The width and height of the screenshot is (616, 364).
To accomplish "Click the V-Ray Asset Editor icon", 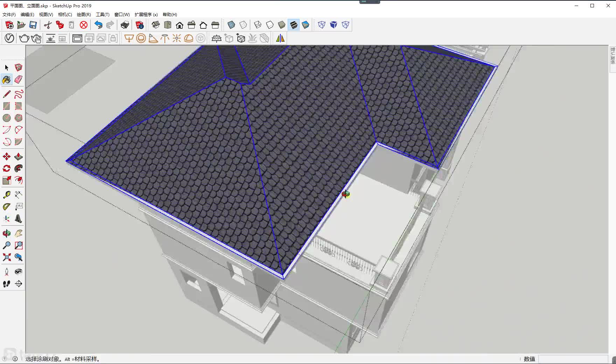I will 9,38.
